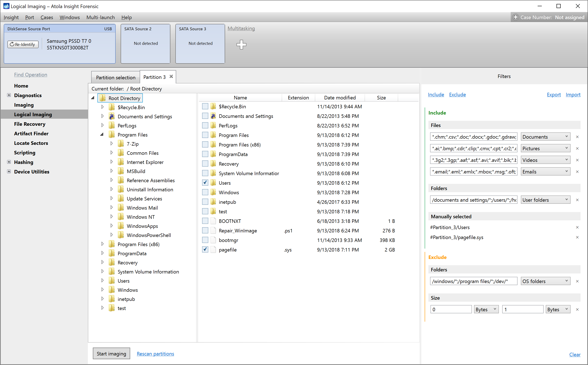Expand the Users folder in the tree

tap(102, 281)
